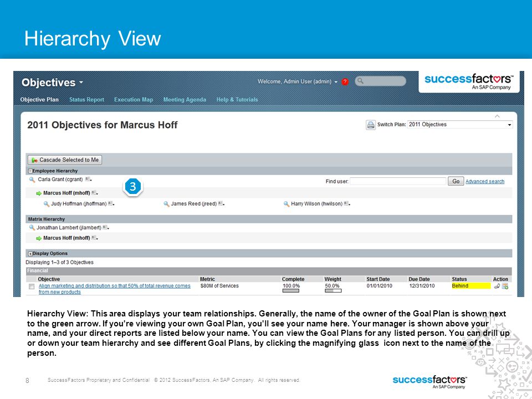
Task: Click the search magnifier in the top search box
Action: (x=360, y=81)
